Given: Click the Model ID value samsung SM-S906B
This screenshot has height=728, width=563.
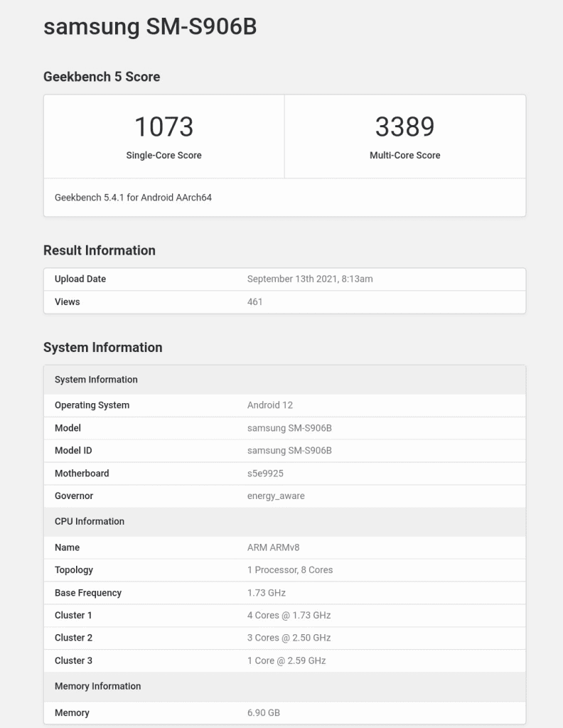Looking at the screenshot, I should click(x=289, y=451).
